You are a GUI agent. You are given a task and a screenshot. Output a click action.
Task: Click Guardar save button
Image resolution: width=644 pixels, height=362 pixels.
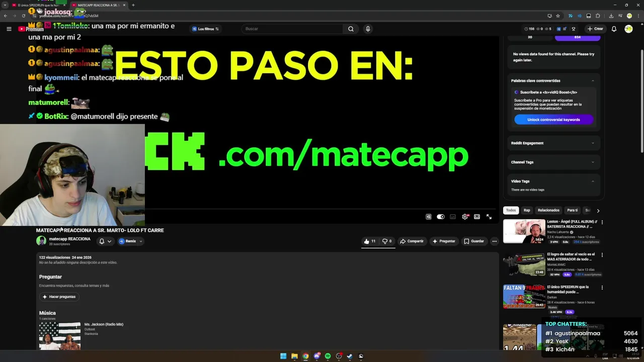coord(474,241)
